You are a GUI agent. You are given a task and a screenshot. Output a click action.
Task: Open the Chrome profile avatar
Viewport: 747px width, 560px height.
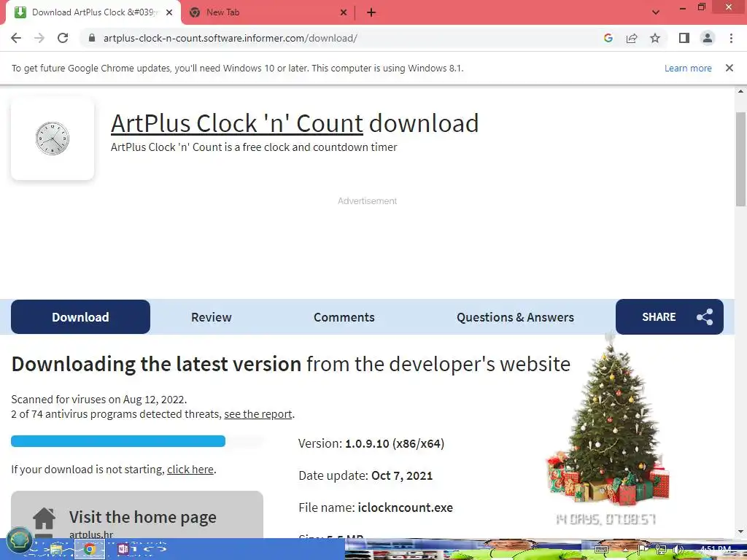click(x=708, y=38)
